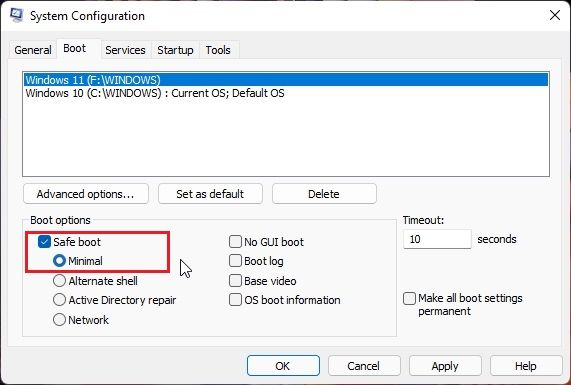Check OS boot information box
The image size is (571, 385).
pyautogui.click(x=235, y=300)
